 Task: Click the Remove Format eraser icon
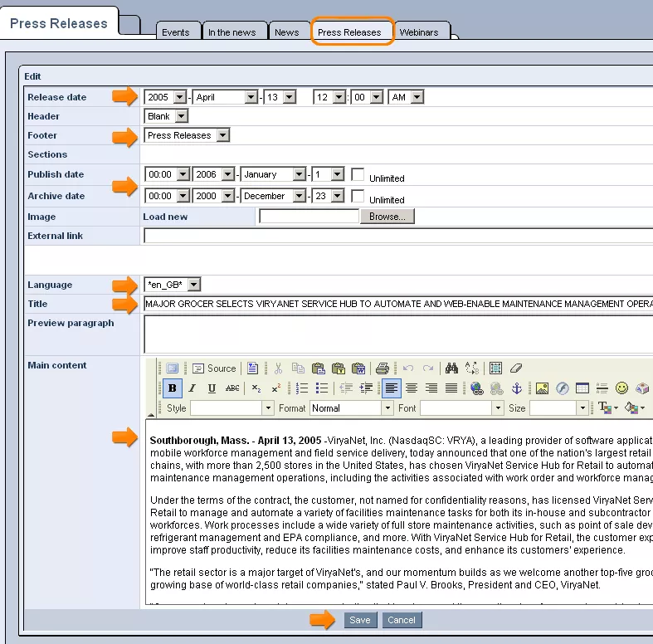coord(515,368)
